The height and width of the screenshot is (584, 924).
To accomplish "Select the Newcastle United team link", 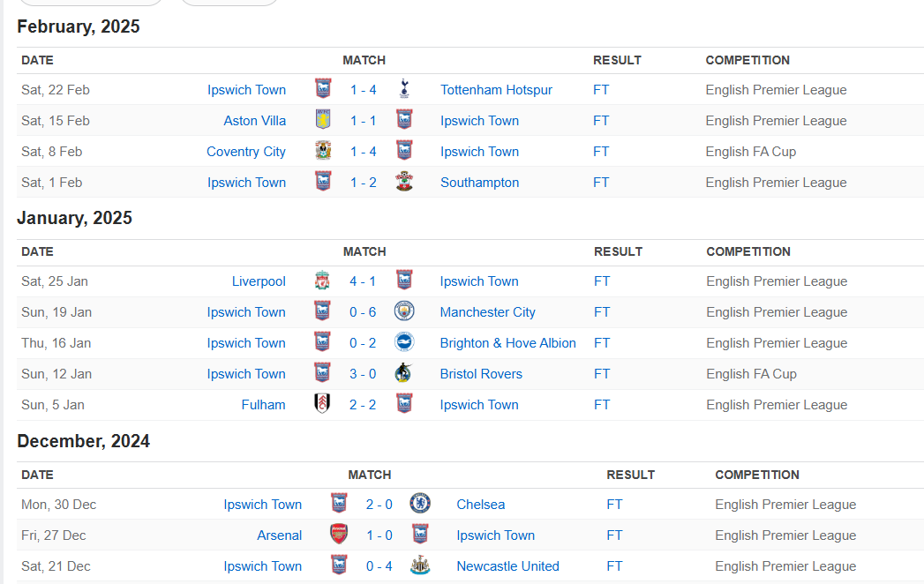I will (507, 566).
